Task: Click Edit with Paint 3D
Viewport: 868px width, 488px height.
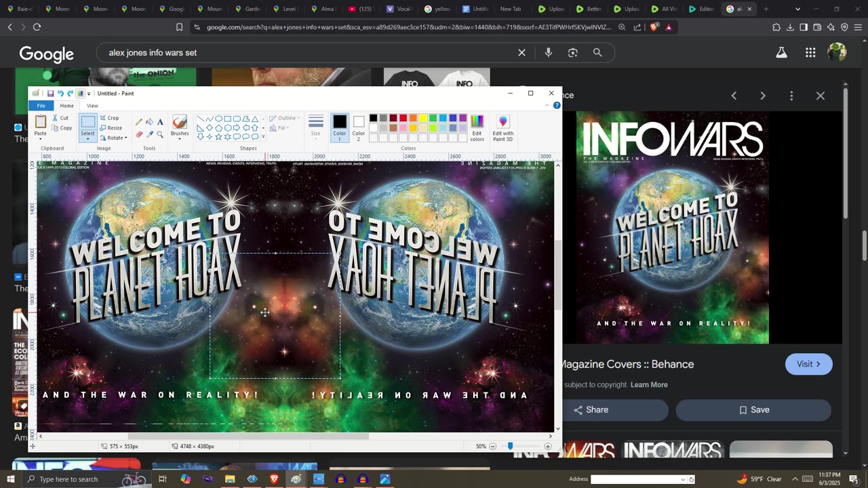Action: (503, 128)
